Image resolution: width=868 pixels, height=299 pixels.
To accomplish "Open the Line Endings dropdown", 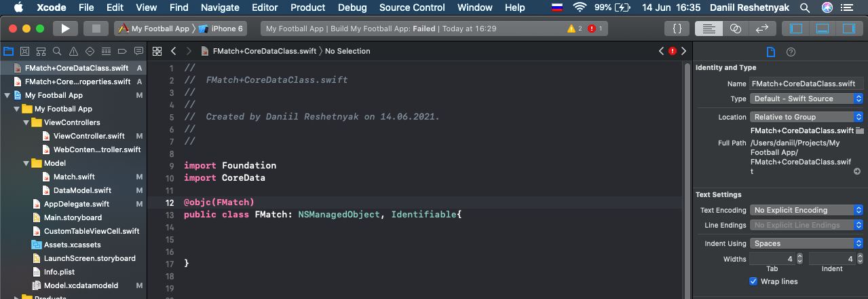I will coord(806,225).
